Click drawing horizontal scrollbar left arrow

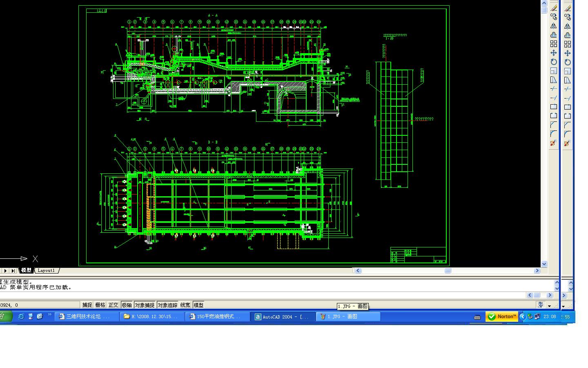pyautogui.click(x=358, y=271)
